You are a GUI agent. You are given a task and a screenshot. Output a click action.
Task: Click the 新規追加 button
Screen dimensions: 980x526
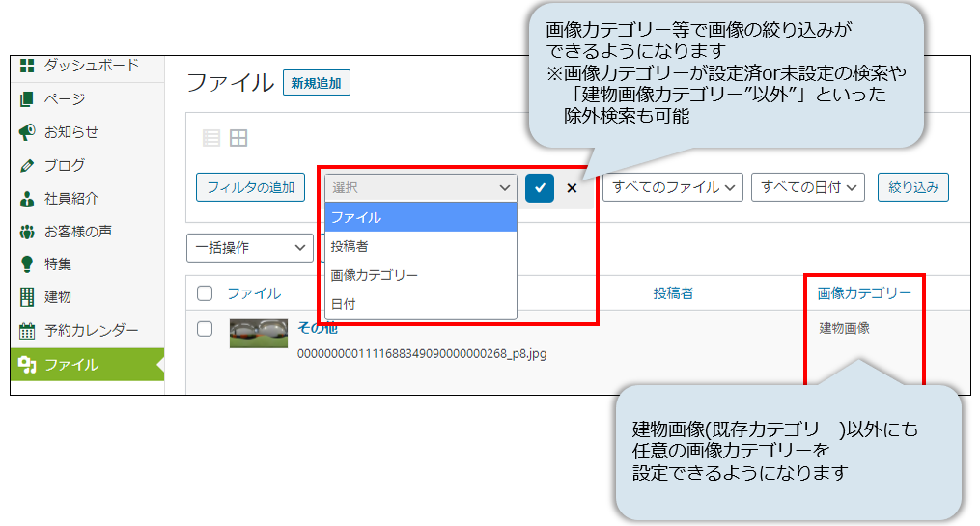point(317,83)
